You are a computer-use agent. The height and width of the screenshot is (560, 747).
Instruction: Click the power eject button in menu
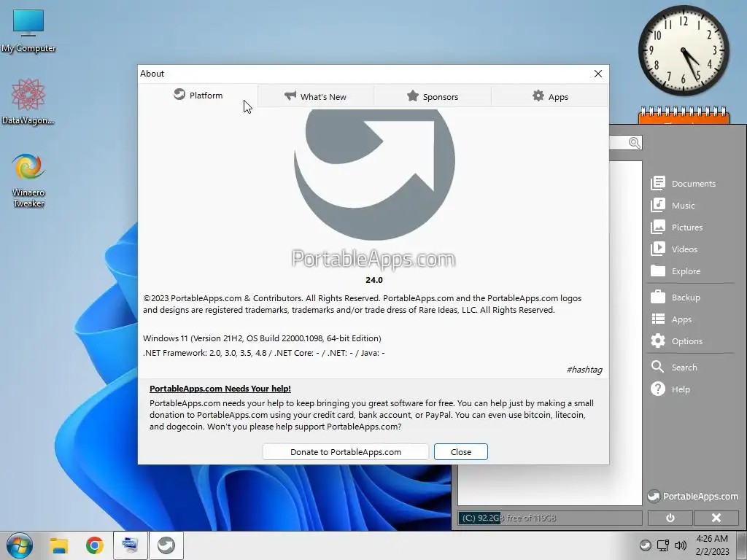point(670,518)
